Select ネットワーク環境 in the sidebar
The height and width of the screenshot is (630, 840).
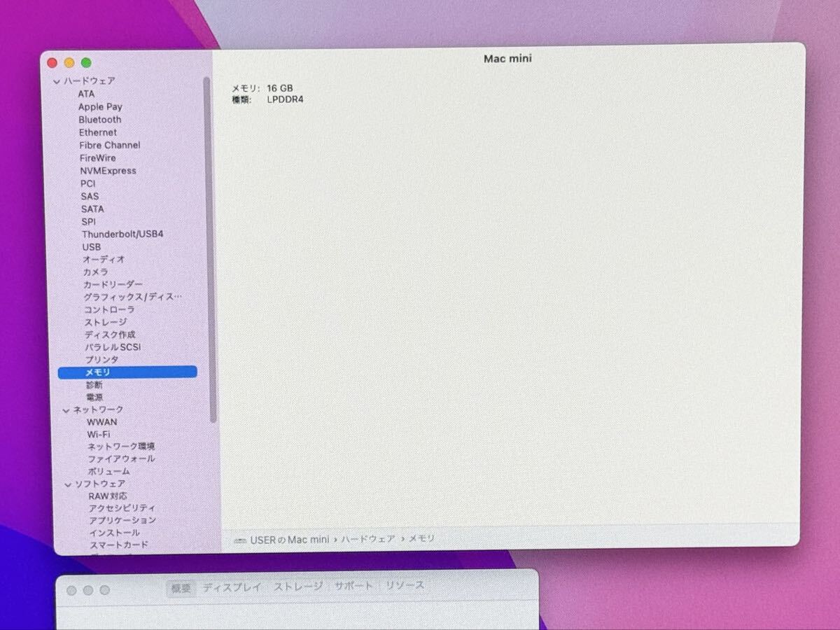(121, 447)
